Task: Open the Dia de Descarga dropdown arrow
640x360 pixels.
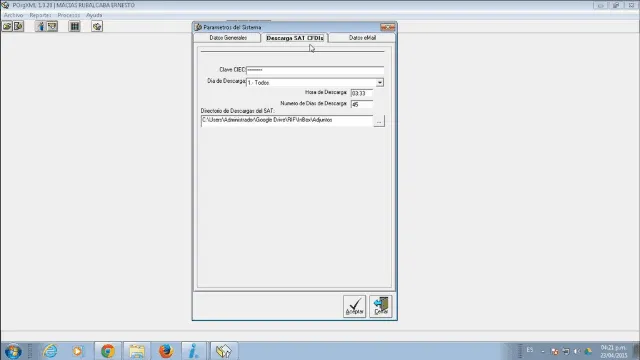Action: pyautogui.click(x=380, y=82)
